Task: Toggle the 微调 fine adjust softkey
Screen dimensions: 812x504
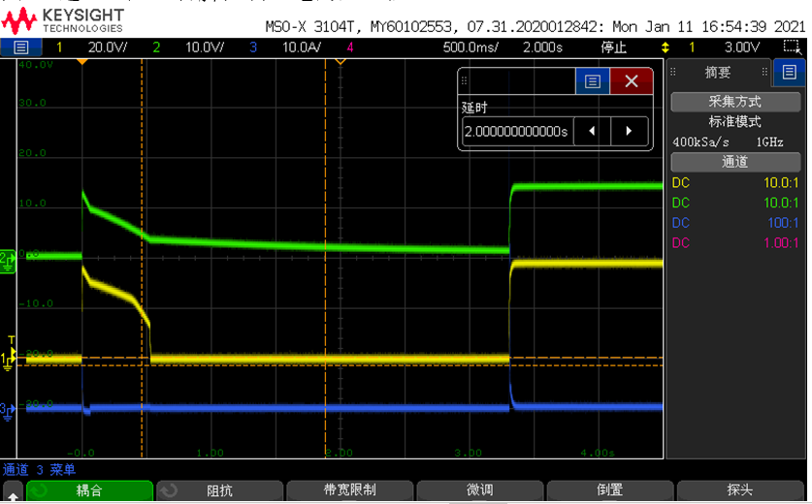Action: click(x=479, y=490)
